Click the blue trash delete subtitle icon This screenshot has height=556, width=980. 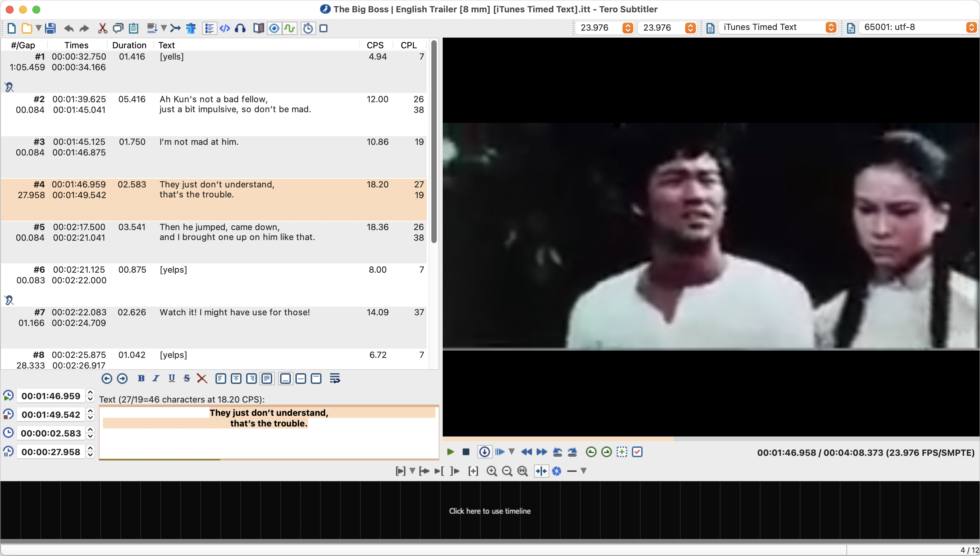pyautogui.click(x=191, y=28)
